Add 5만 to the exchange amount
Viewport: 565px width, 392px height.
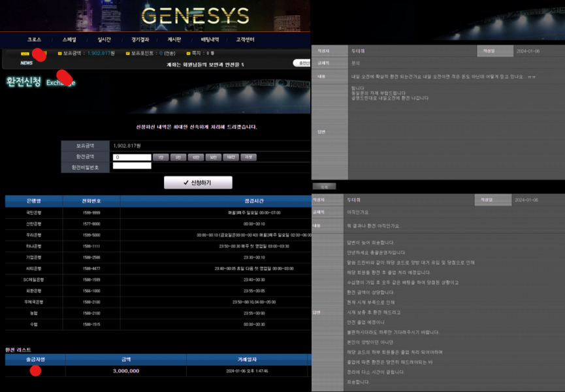[x=178, y=157]
